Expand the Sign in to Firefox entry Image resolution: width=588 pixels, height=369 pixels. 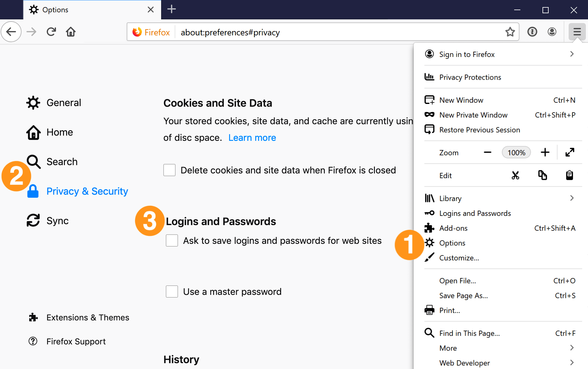click(571, 54)
